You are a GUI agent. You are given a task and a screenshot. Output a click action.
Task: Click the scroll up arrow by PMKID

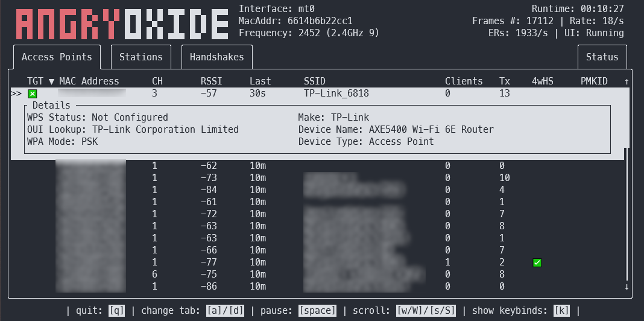point(627,81)
